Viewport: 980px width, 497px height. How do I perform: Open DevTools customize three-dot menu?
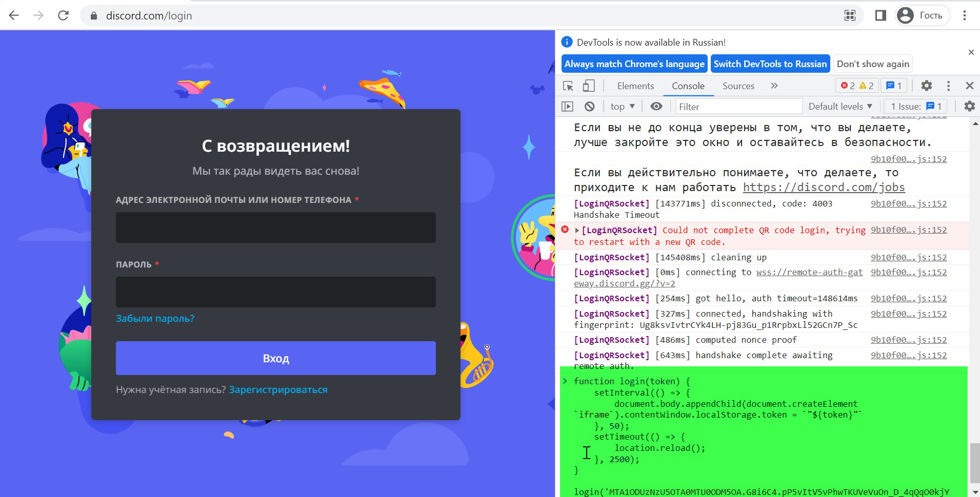(x=948, y=86)
